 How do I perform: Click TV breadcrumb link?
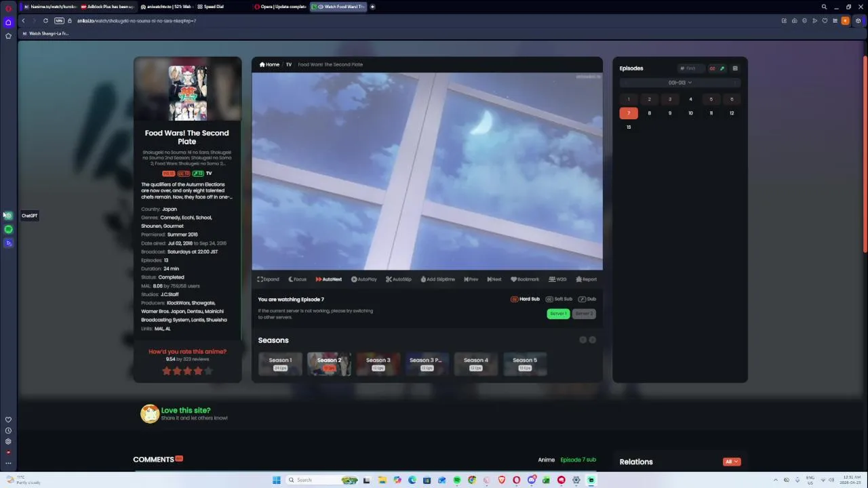tap(288, 64)
